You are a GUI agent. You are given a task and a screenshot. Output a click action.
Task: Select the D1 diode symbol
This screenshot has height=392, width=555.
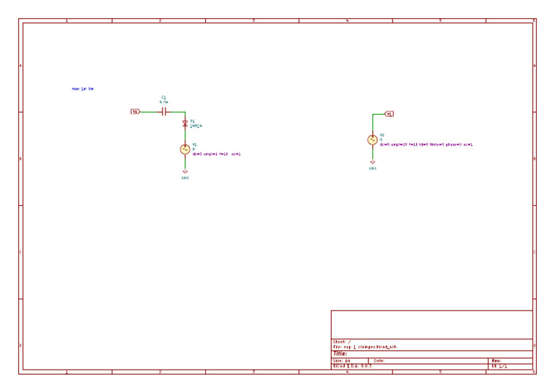[185, 123]
